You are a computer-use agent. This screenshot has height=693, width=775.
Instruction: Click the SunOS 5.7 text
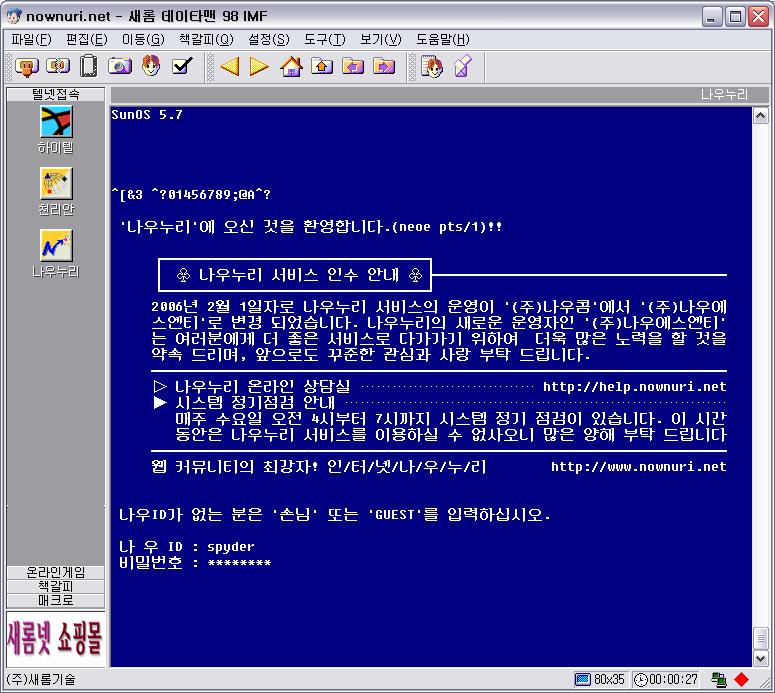147,115
